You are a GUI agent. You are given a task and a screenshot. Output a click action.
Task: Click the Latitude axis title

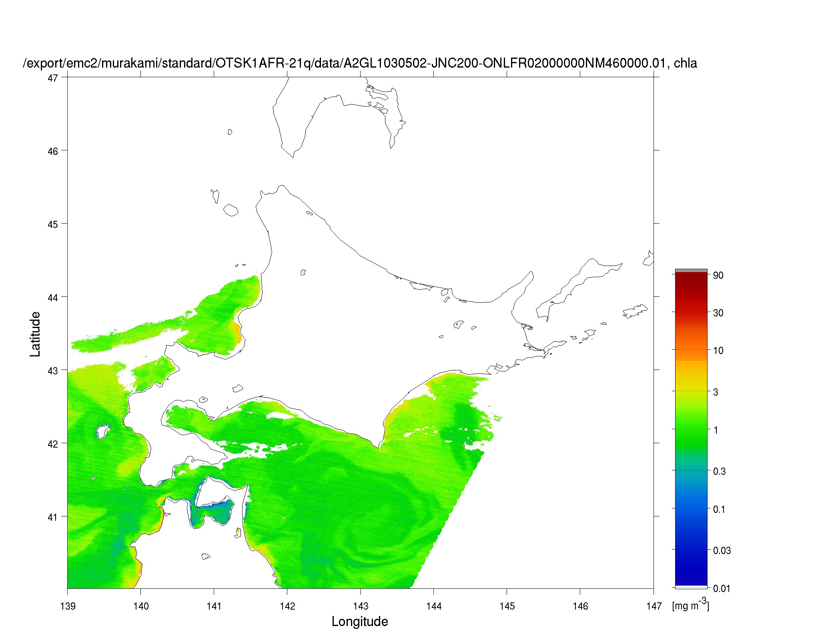35,334
